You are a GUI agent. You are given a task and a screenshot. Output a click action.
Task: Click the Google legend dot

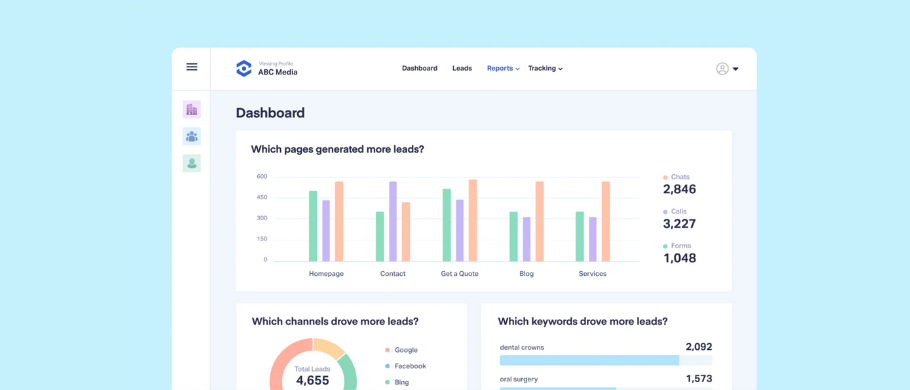pyautogui.click(x=387, y=350)
